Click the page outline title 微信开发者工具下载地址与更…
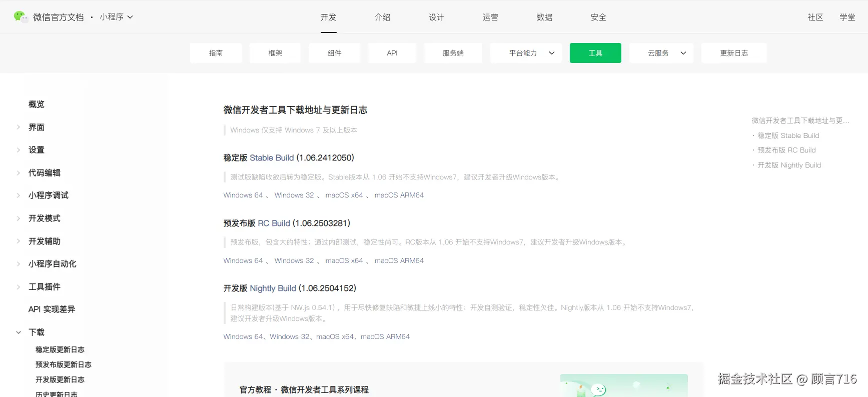Screen dimensions: 868x397 tap(800, 120)
